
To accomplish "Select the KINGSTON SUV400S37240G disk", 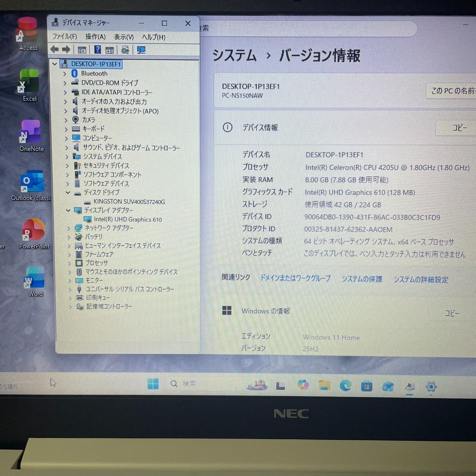I will 129,202.
